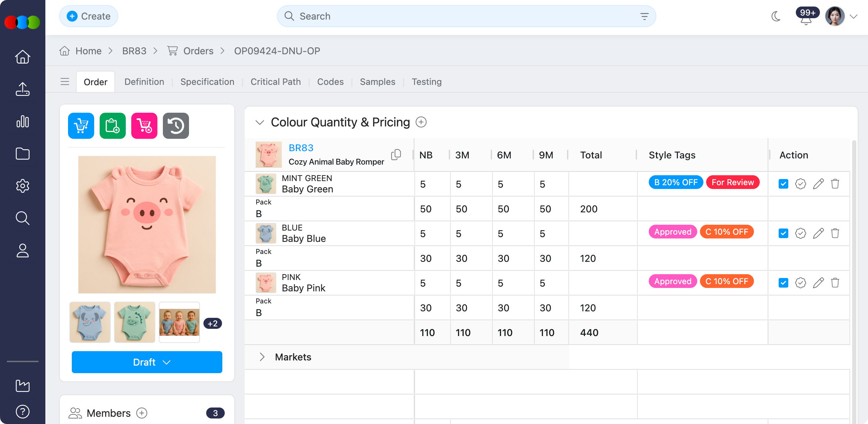The image size is (868, 424).
Task: Click the pink cancel cart icon
Action: [144, 126]
